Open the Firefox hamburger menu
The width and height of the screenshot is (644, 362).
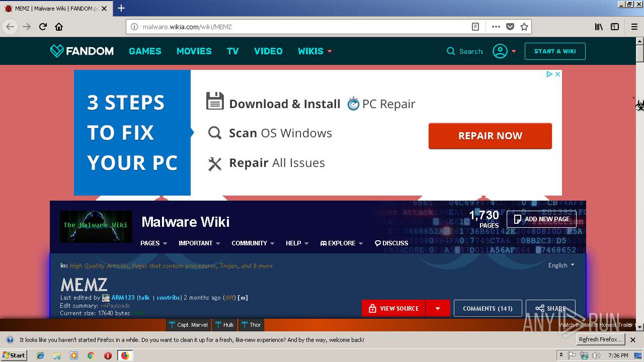(634, 27)
